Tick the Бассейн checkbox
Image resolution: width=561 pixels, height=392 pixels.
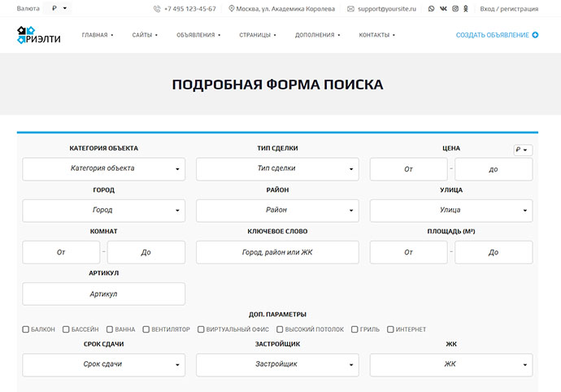[x=66, y=329]
